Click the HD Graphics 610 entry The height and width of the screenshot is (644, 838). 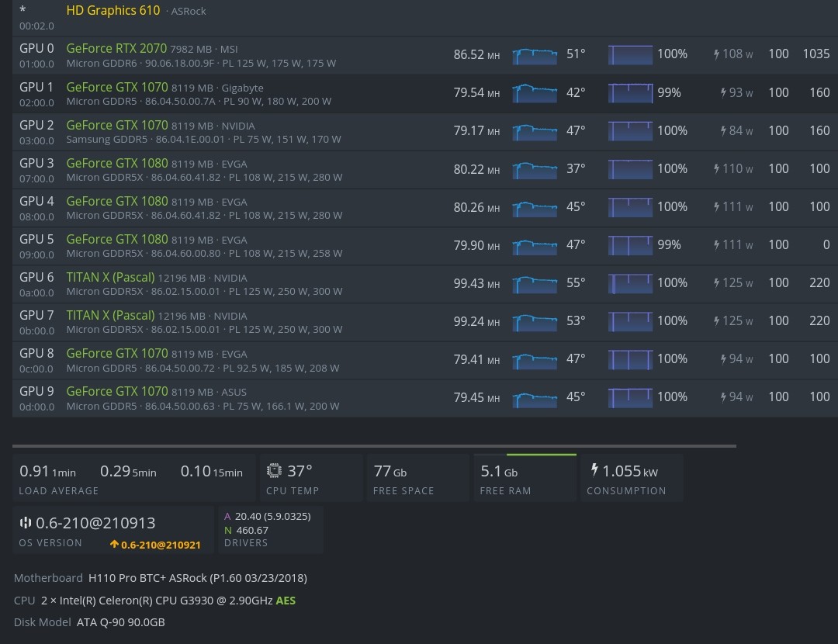113,11
